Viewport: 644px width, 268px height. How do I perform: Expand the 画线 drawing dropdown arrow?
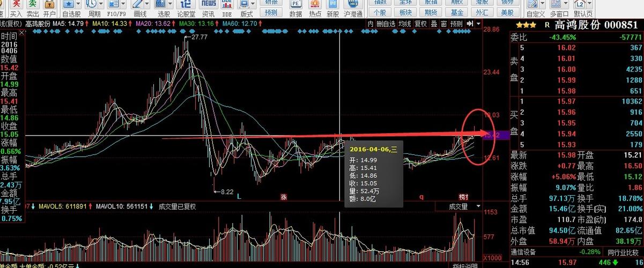(147, 3)
